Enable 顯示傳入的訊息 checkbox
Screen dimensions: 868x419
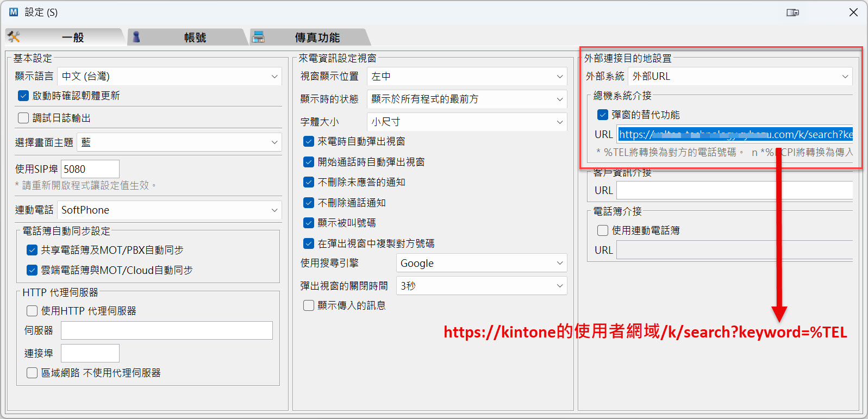[x=309, y=305]
